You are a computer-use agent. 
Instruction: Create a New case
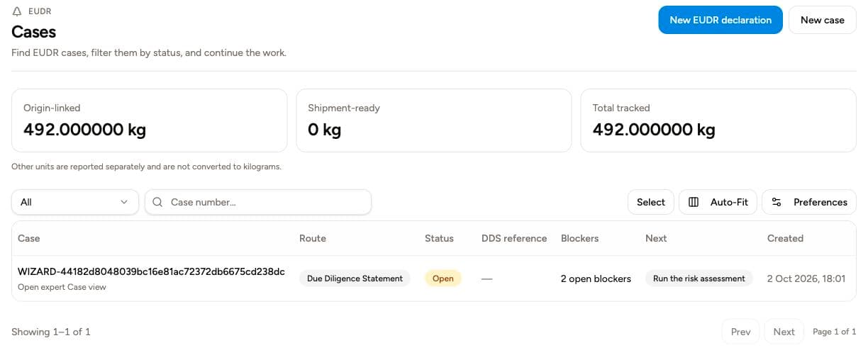click(823, 20)
